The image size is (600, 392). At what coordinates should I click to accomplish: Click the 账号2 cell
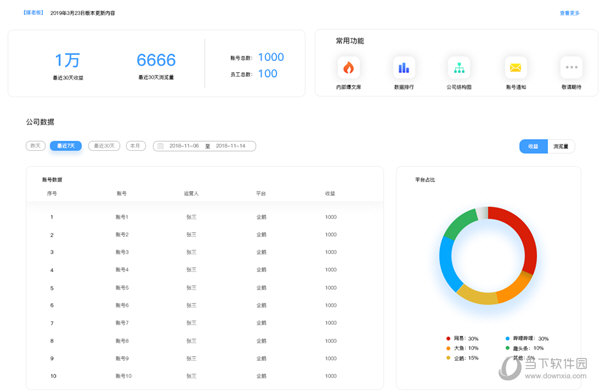click(x=122, y=234)
